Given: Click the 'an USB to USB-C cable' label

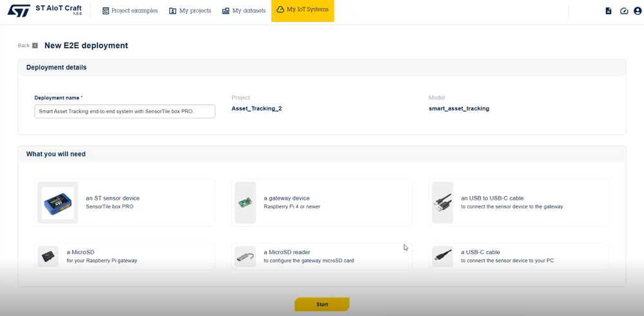Looking at the screenshot, I should pos(493,198).
